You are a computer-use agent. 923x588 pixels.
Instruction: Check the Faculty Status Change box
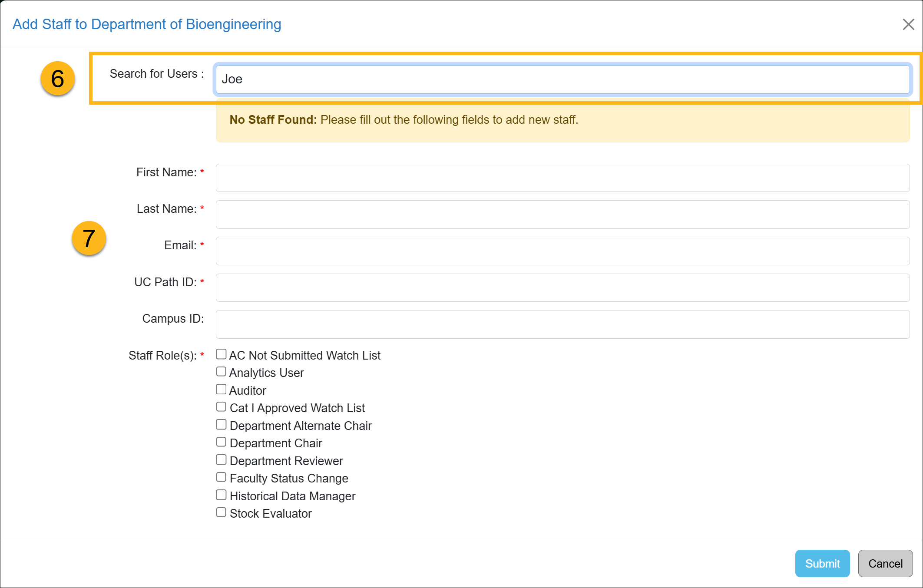[x=221, y=477]
